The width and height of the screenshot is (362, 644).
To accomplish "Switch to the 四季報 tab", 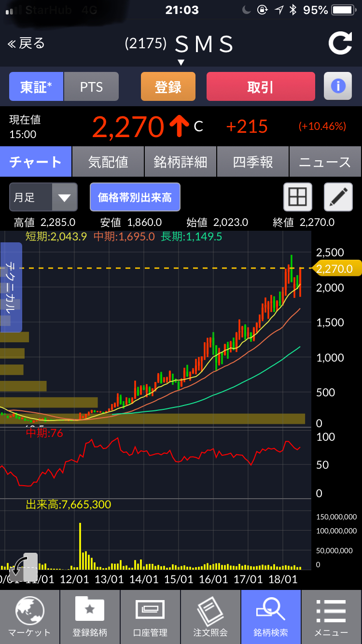I will [253, 162].
